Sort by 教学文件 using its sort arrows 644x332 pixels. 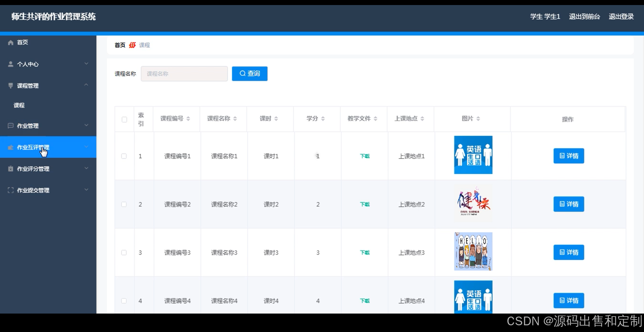375,118
